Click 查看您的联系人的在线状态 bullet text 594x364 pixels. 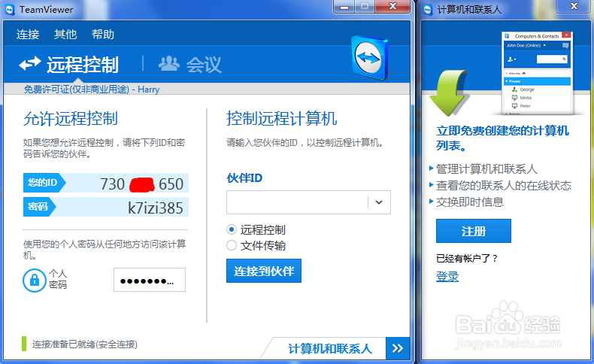pyautogui.click(x=504, y=186)
